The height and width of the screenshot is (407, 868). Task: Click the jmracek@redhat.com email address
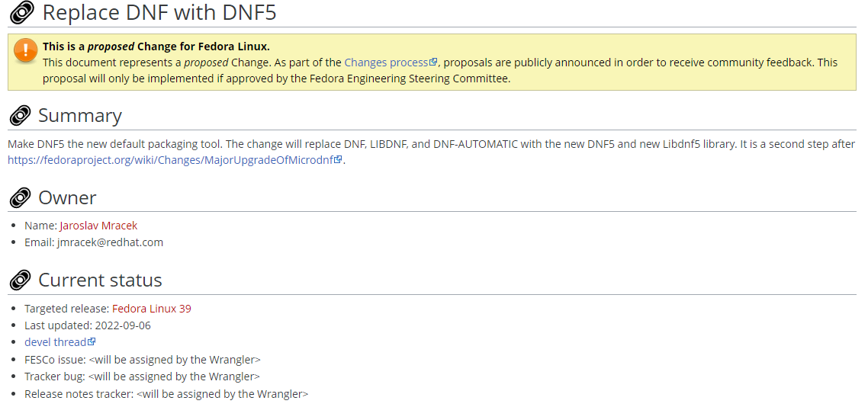pos(110,242)
